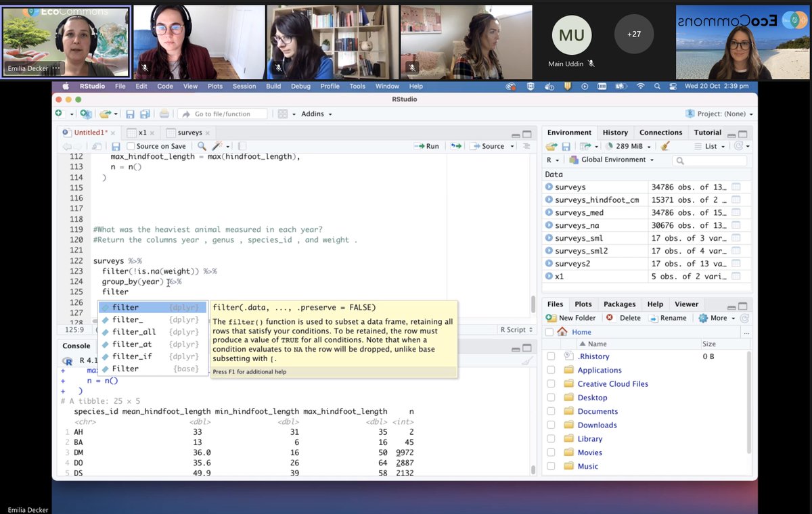
Task: Check the box next to .Rhistory
Action: pos(551,356)
